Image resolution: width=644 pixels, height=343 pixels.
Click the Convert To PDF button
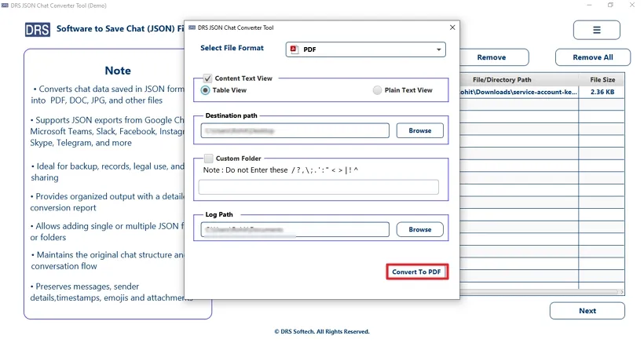pyautogui.click(x=416, y=272)
